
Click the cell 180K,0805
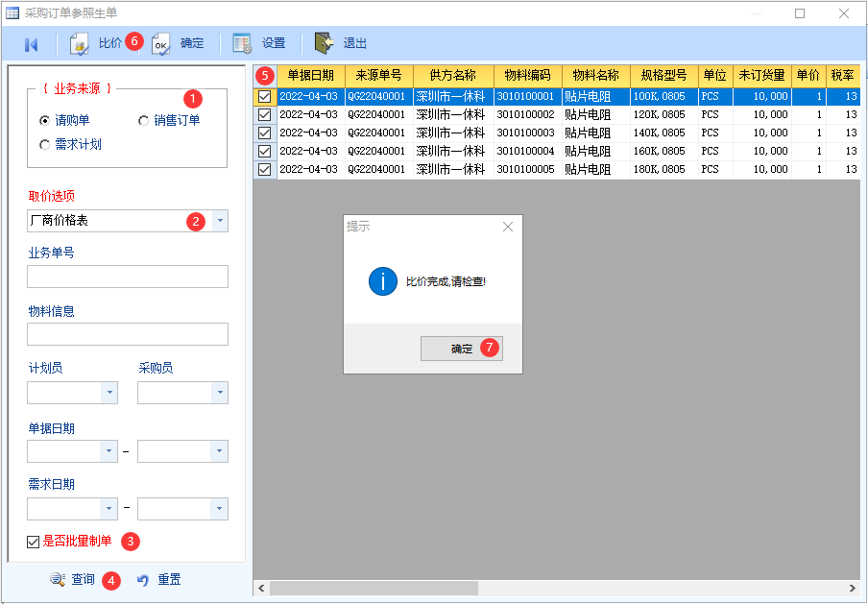point(664,169)
